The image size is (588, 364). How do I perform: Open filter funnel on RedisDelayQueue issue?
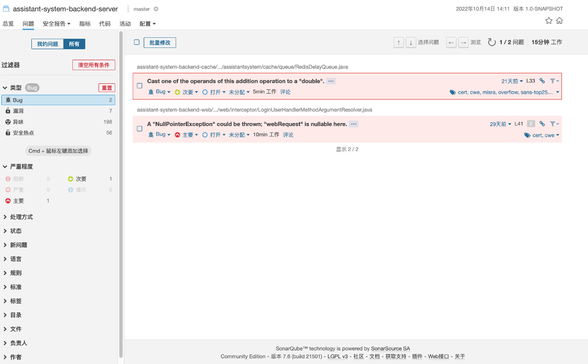pos(554,81)
